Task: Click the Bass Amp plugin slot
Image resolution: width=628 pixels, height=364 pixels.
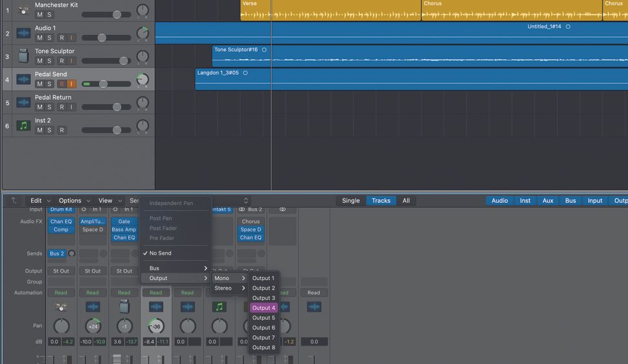Action: click(124, 230)
